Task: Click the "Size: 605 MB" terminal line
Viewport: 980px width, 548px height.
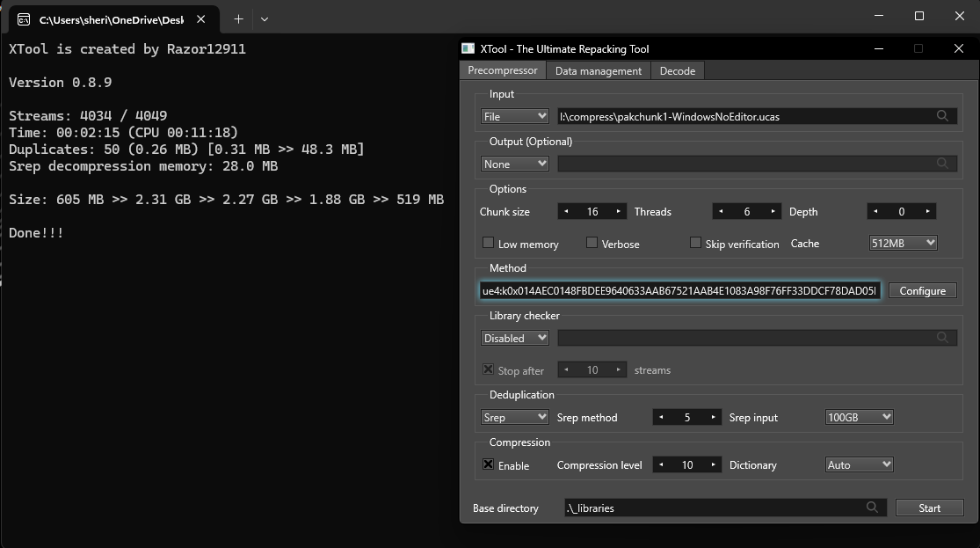Action: coord(226,200)
